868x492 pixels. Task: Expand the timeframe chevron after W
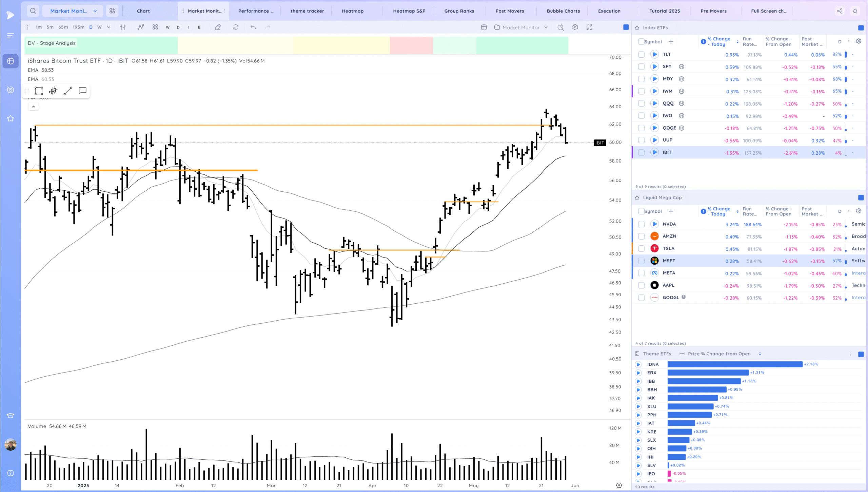(x=108, y=27)
